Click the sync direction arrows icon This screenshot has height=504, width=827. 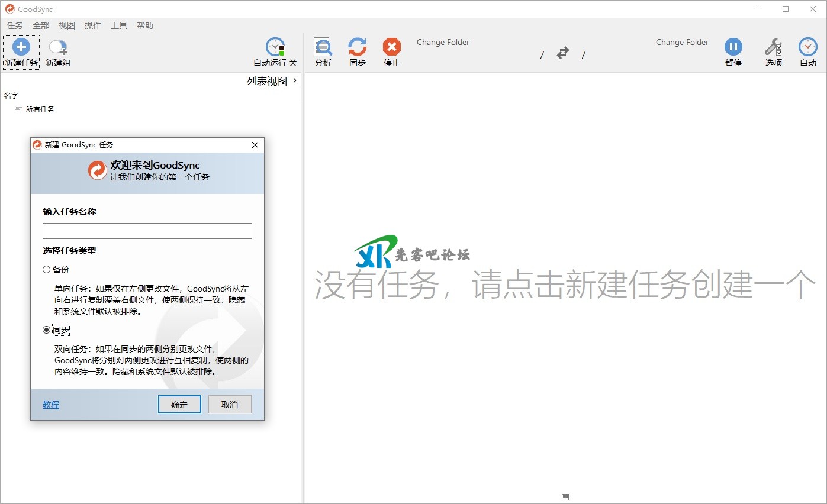tap(562, 53)
